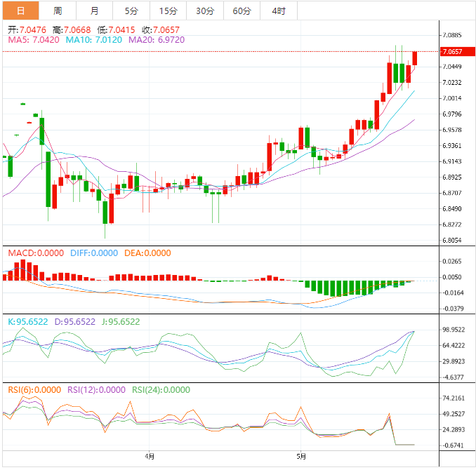Click the latest red candlestick at chart right

coord(415,58)
